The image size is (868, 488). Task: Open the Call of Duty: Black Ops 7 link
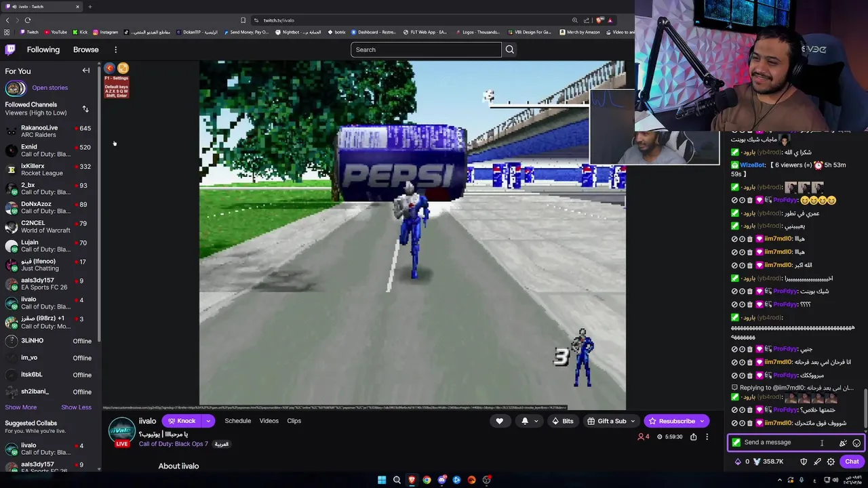point(173,444)
